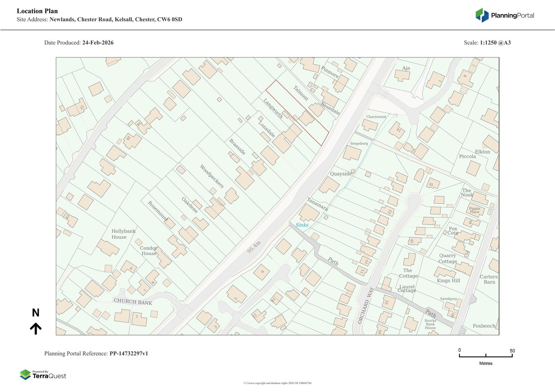Click the blue Sinks label
This screenshot has height=392, width=555.
pyautogui.click(x=302, y=225)
